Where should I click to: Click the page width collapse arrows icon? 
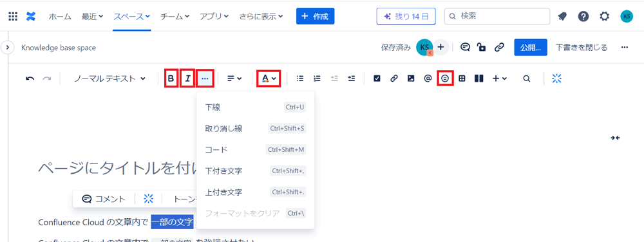point(615,138)
